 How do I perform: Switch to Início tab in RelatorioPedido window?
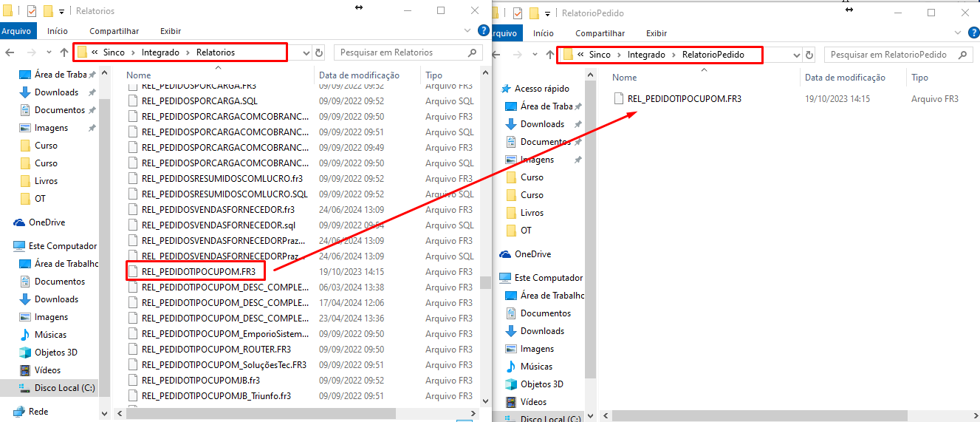[x=543, y=33]
